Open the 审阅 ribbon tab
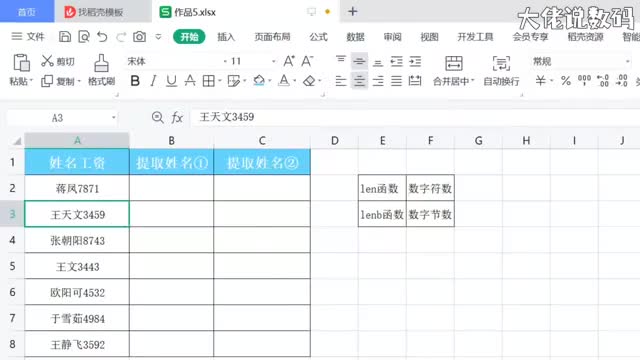This screenshot has height=360, width=640. pos(392,37)
